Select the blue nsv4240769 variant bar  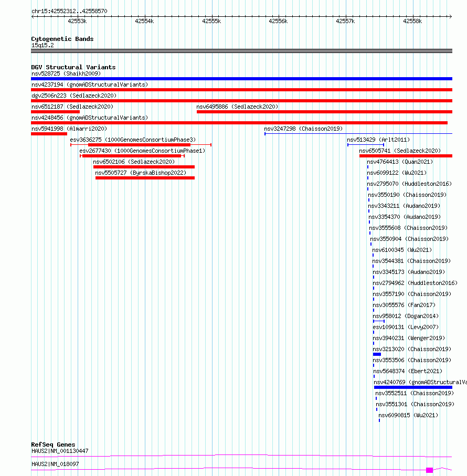click(413, 387)
